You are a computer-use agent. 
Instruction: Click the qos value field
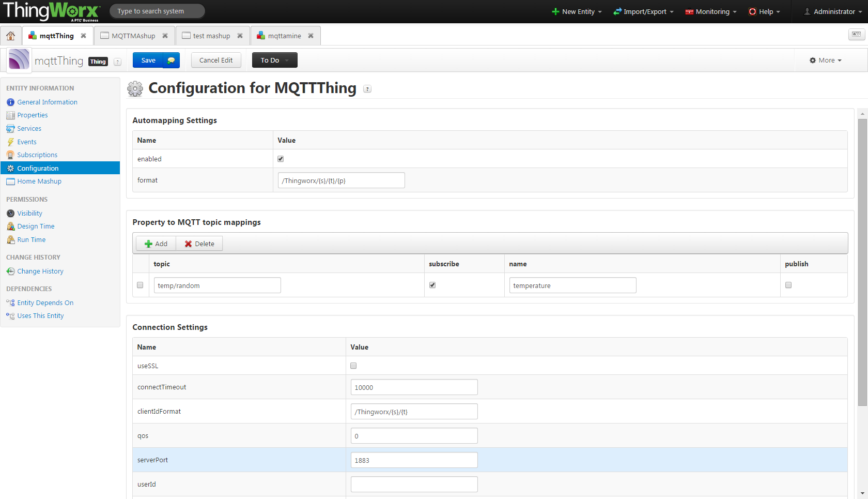[x=414, y=436]
